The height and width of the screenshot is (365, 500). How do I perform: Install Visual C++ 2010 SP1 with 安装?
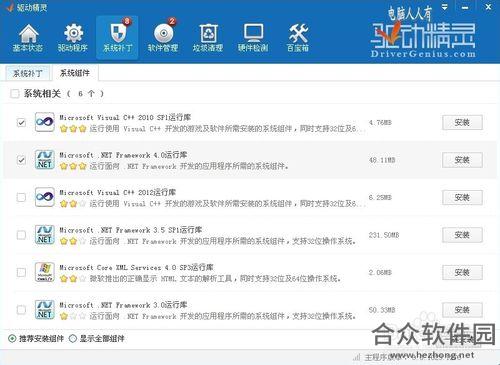tap(462, 123)
